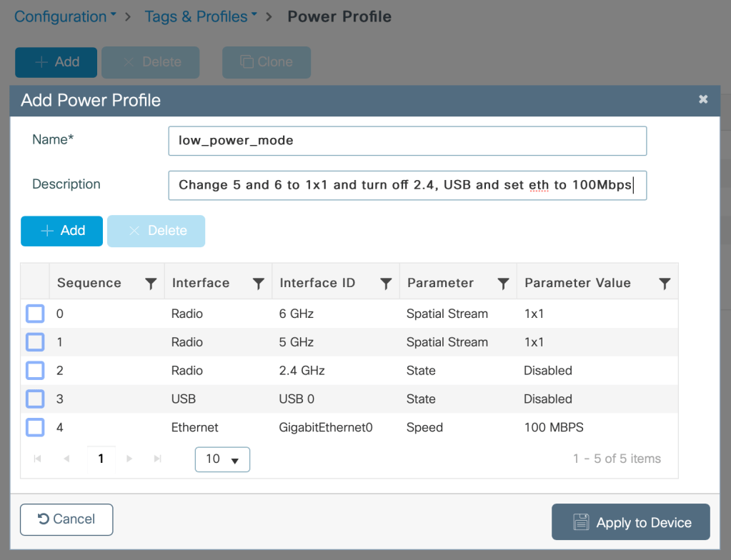Open the items per page dropdown
This screenshot has width=731, height=560.
coord(222,459)
